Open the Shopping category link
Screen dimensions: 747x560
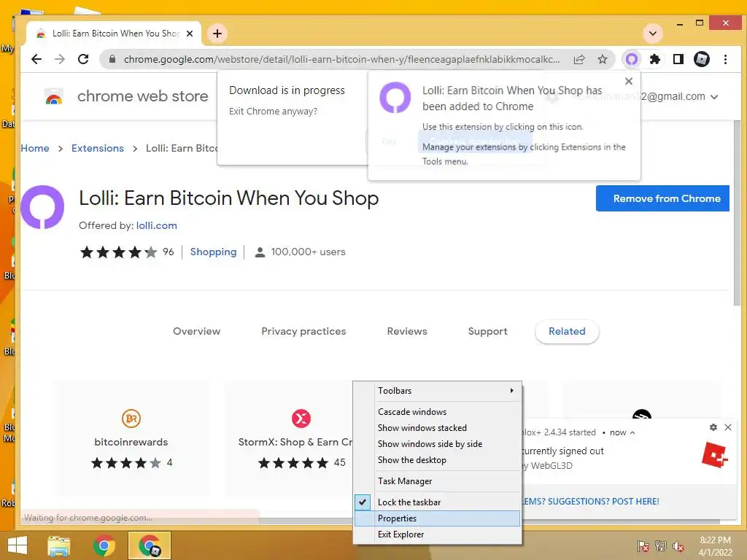pos(214,252)
